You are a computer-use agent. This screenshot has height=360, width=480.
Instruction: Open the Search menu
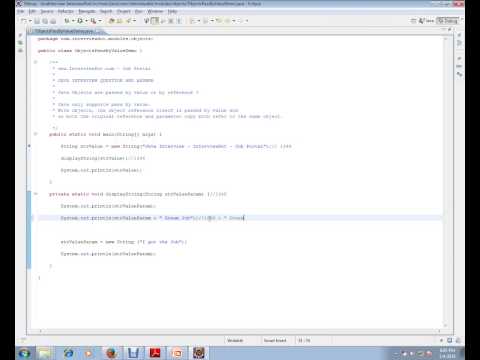(x=106, y=11)
